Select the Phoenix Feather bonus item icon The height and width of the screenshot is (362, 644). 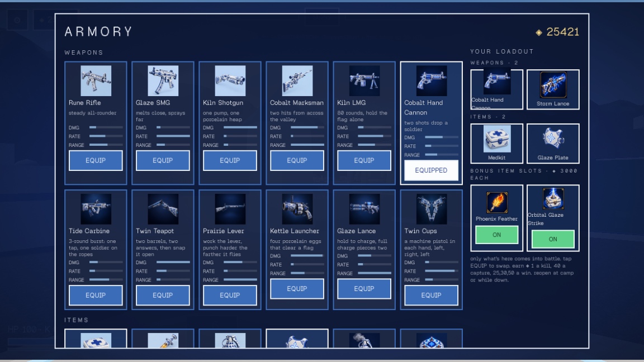coord(496,202)
